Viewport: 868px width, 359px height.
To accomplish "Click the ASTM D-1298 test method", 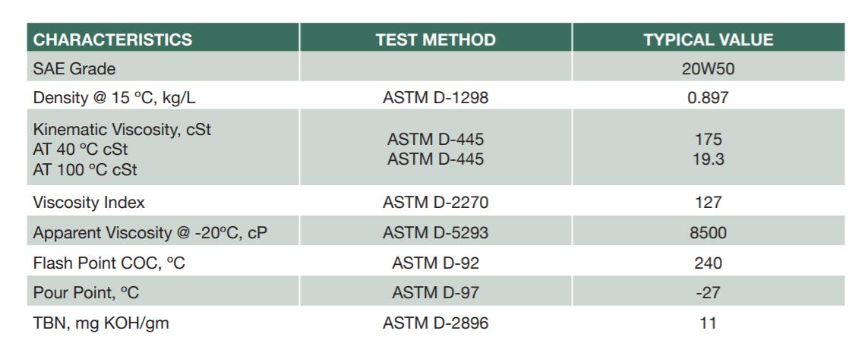I will click(436, 98).
